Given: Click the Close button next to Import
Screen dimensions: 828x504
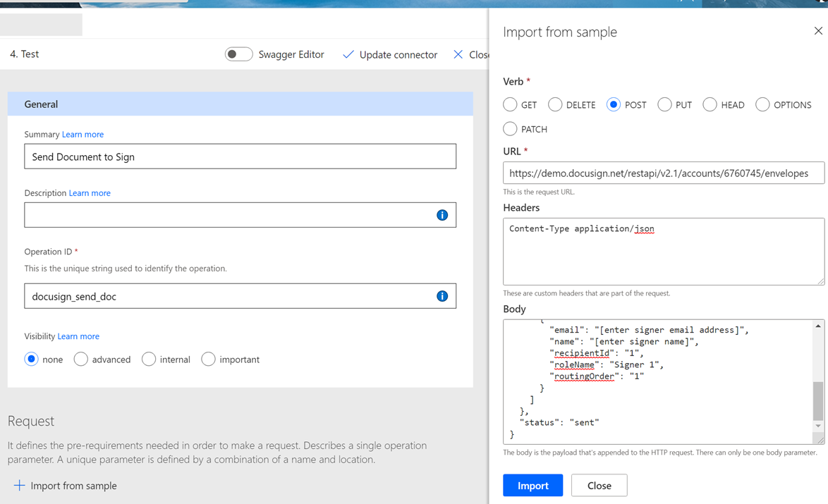Looking at the screenshot, I should [x=599, y=485].
